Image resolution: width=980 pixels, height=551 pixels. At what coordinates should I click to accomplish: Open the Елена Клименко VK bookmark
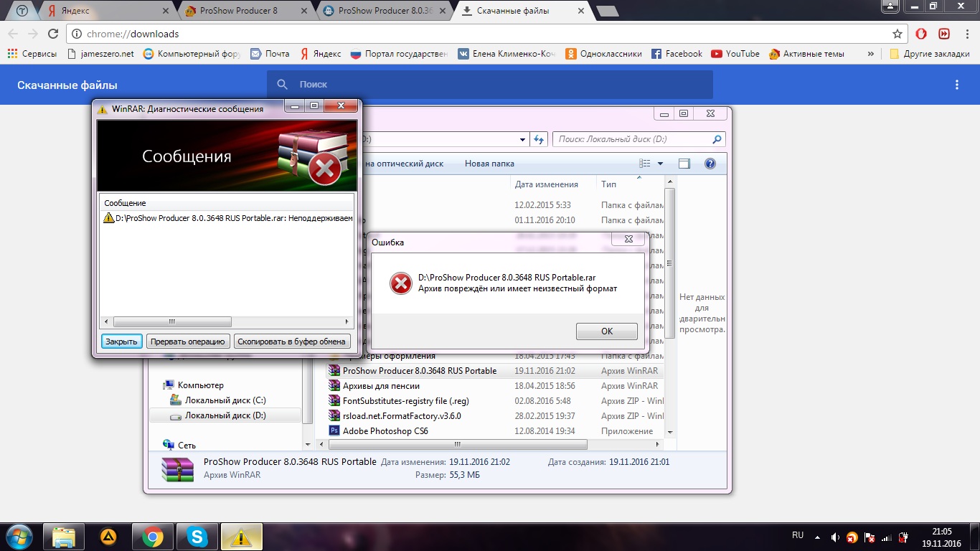coord(507,54)
